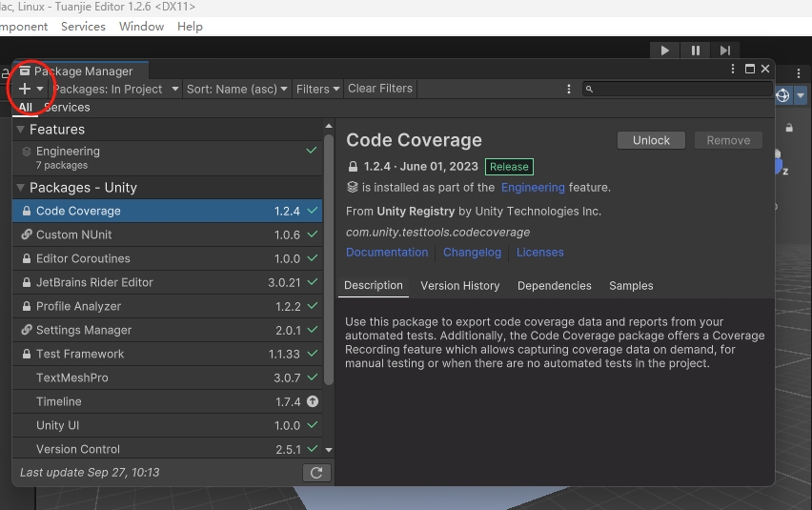The height and width of the screenshot is (510, 812).
Task: Select the Engineering feature row
Action: point(168,157)
